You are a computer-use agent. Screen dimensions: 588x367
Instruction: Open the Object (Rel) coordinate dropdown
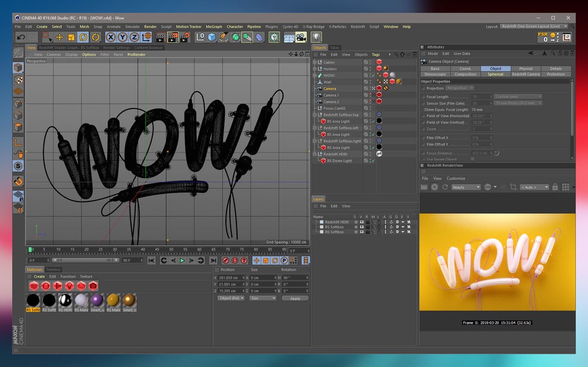(231, 298)
